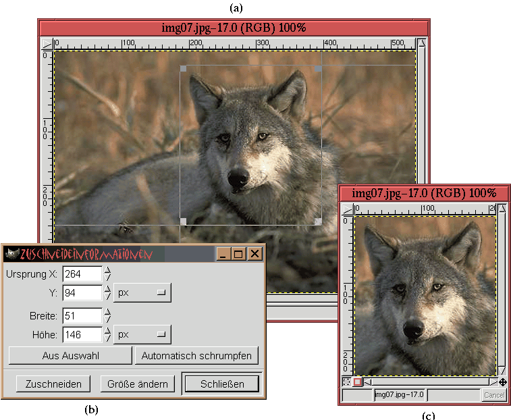The height and width of the screenshot is (420, 511).
Task: Click scroll-right arrow in the cropped image window
Action: tap(492, 382)
